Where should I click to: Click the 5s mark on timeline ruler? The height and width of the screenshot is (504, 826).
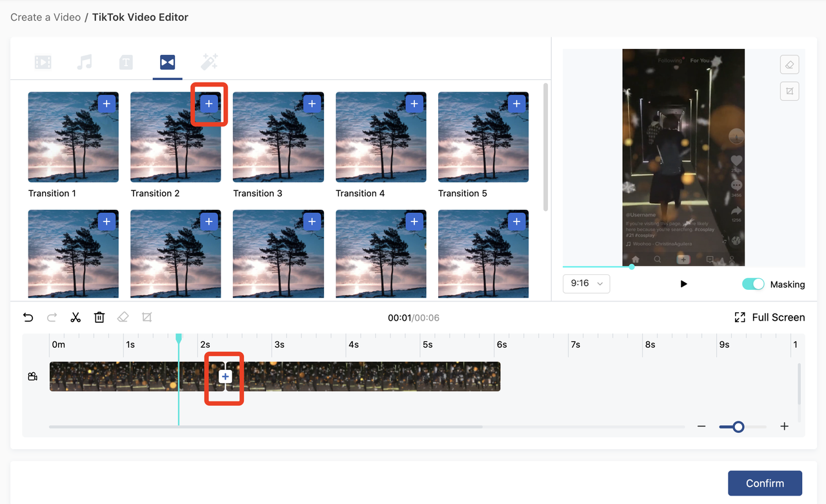tap(427, 345)
